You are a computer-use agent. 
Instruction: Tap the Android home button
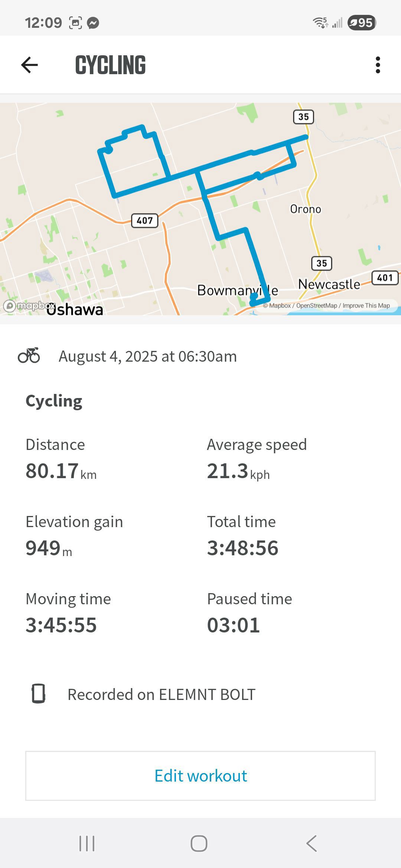pos(199,844)
